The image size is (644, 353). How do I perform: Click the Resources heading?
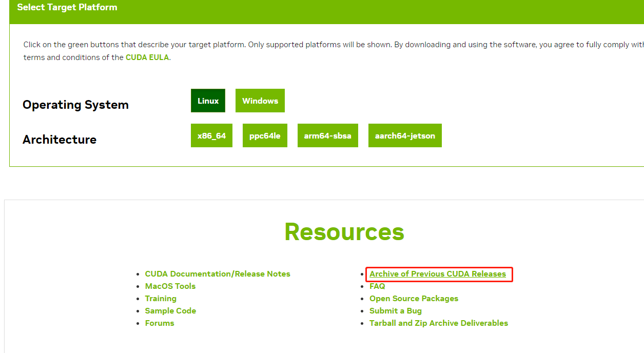tap(344, 232)
